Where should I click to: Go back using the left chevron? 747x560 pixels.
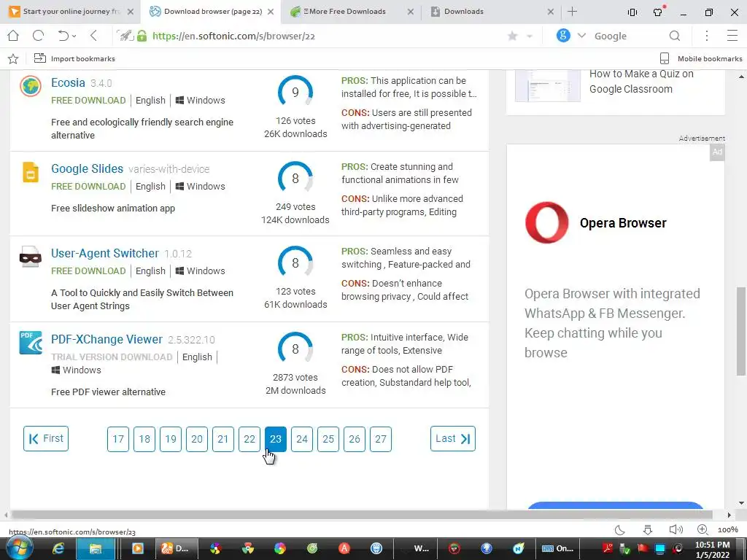(x=94, y=36)
